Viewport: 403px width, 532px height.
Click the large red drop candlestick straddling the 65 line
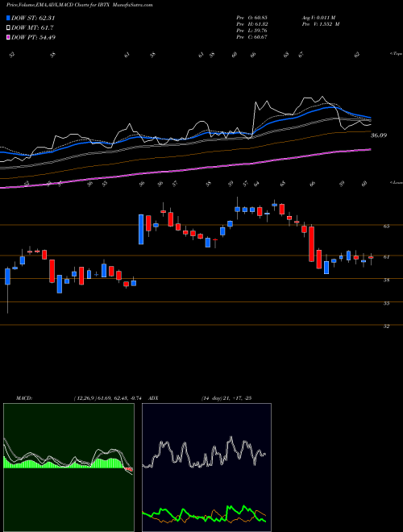coord(311,243)
